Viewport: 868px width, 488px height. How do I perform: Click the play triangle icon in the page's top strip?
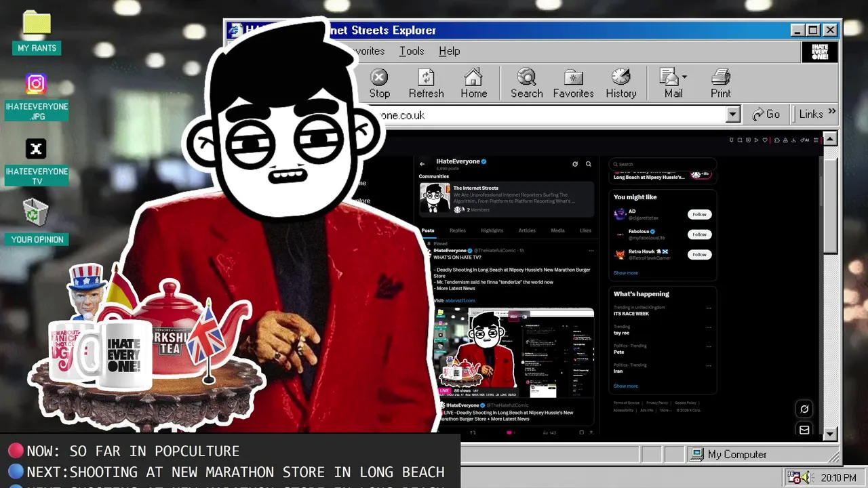point(756,140)
